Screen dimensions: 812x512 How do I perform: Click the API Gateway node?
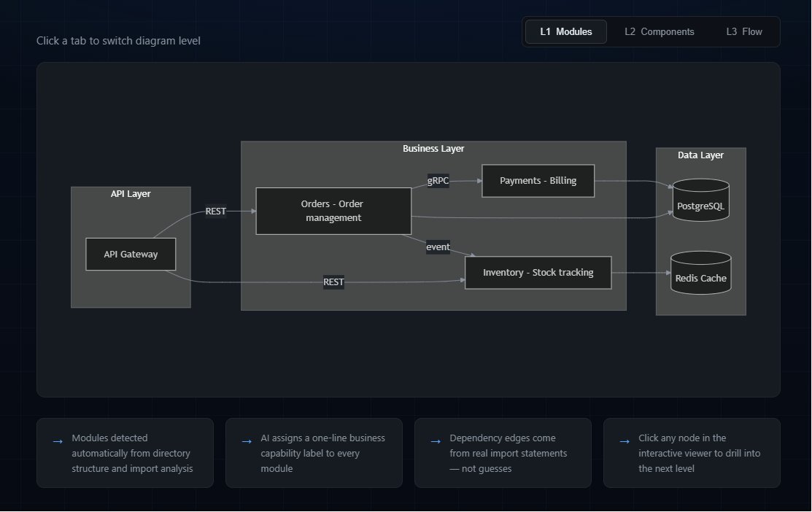tap(131, 255)
